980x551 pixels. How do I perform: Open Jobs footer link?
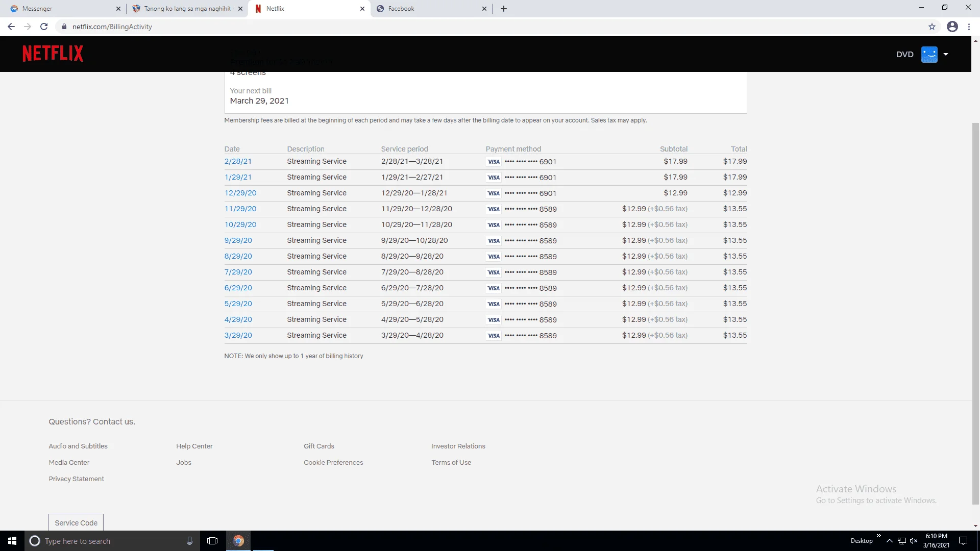pos(184,463)
